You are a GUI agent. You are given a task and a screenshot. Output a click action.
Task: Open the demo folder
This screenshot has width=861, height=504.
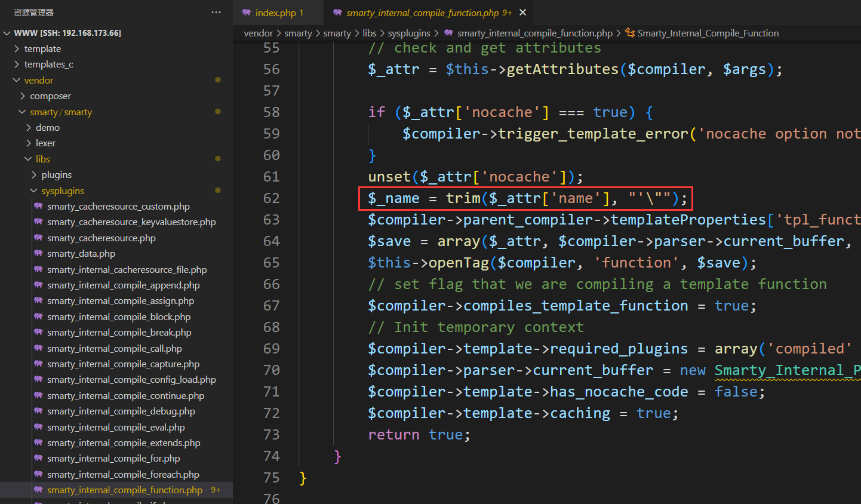(47, 128)
